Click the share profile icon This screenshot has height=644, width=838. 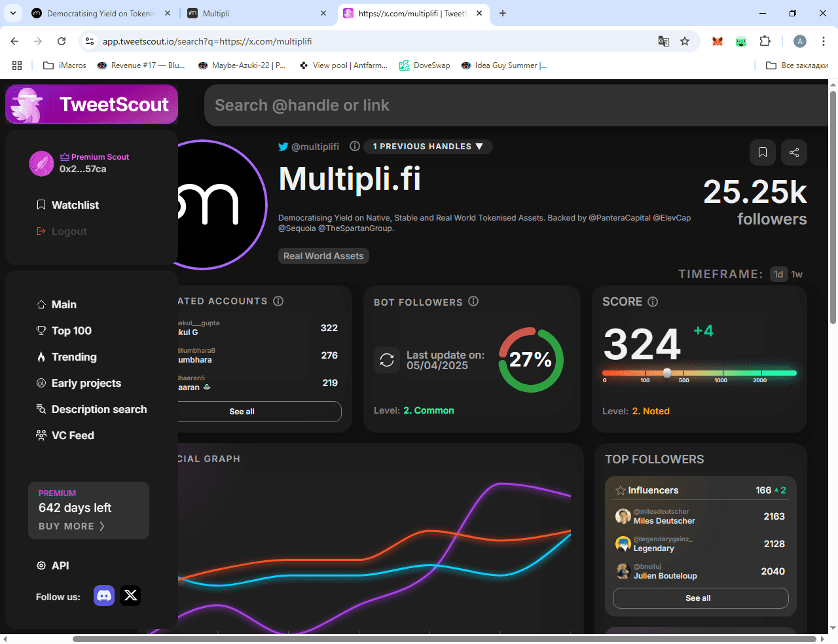coord(794,152)
